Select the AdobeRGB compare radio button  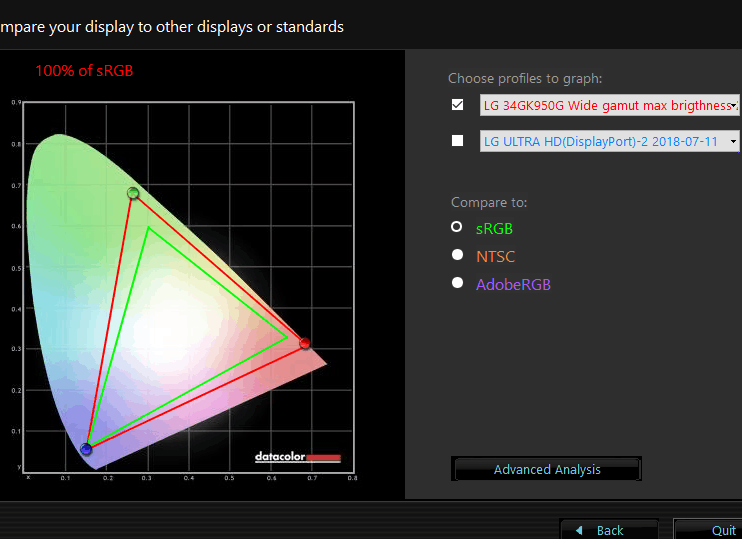coord(457,283)
